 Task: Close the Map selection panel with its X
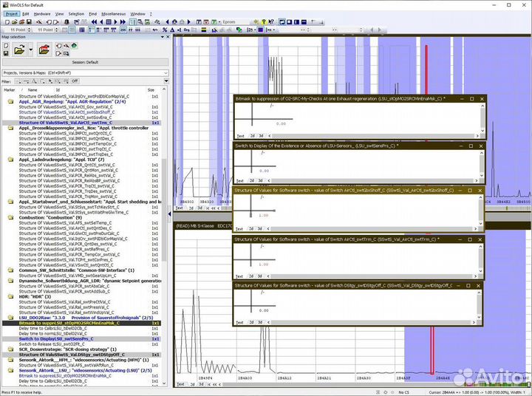[x=167, y=37]
